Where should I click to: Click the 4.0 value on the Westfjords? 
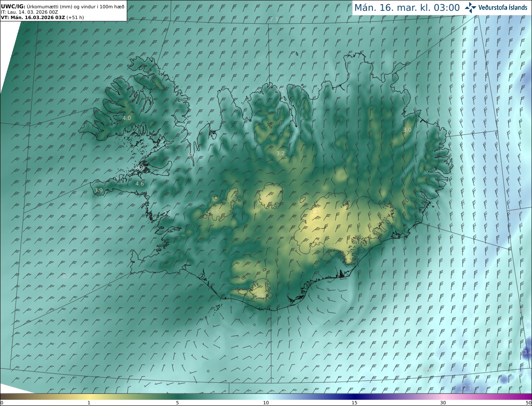[x=127, y=118]
